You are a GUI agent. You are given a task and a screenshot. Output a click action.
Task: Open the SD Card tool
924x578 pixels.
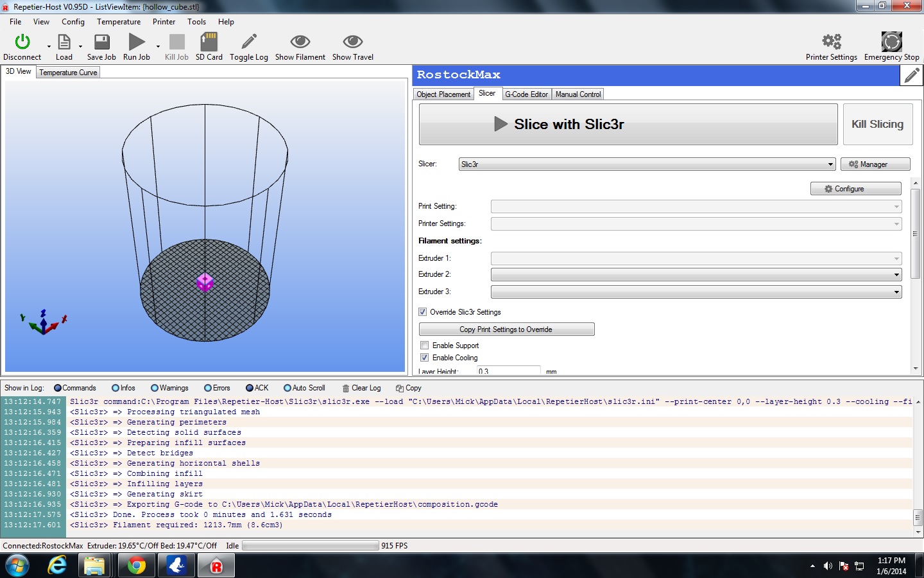click(x=209, y=42)
